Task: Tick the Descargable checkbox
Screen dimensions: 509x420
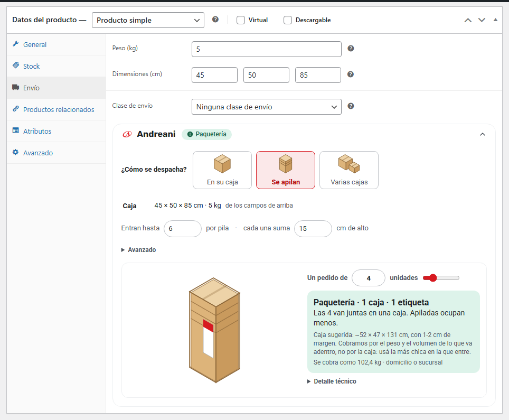Action: click(x=288, y=20)
